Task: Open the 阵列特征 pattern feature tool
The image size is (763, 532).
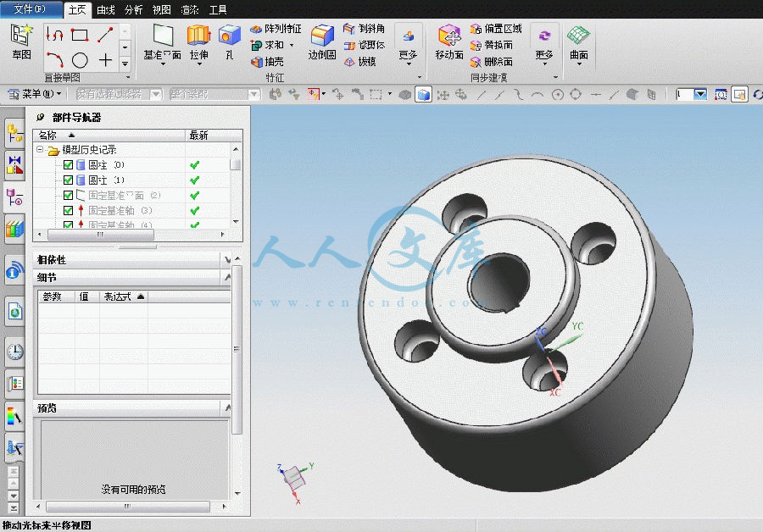Action: point(276,29)
